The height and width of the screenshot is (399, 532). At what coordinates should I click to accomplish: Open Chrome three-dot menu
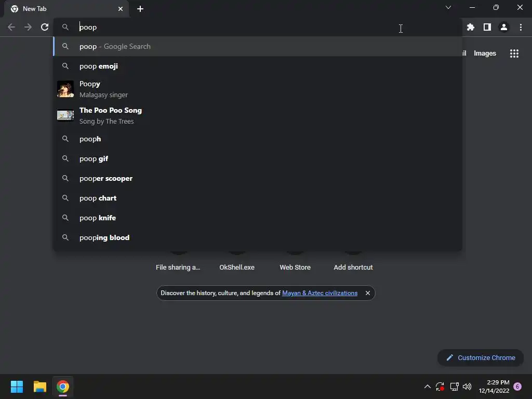pos(521,27)
